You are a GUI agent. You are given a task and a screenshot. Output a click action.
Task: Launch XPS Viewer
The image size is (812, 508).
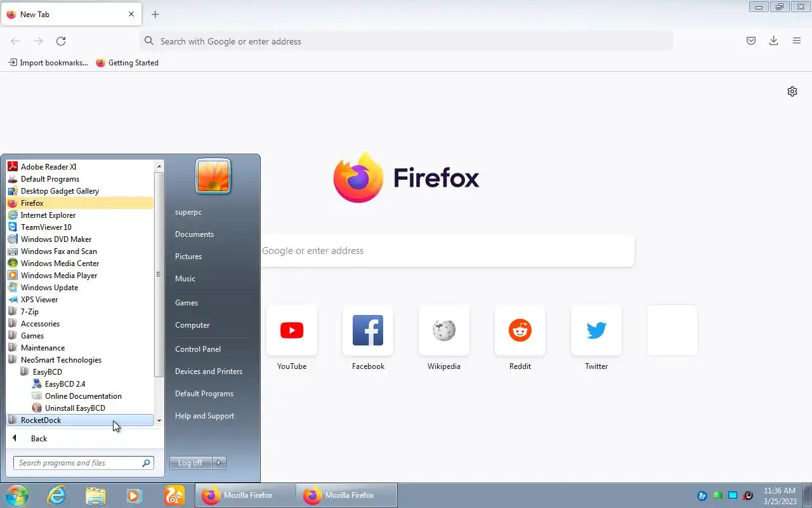coord(80,300)
